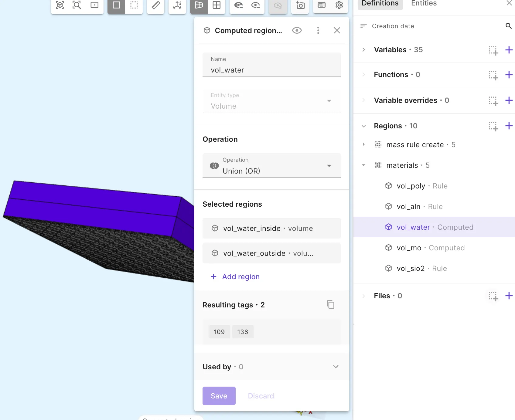Image resolution: width=515 pixels, height=420 pixels.
Task: Activate the zoom-to-area magnifier tool
Action: (x=77, y=5)
